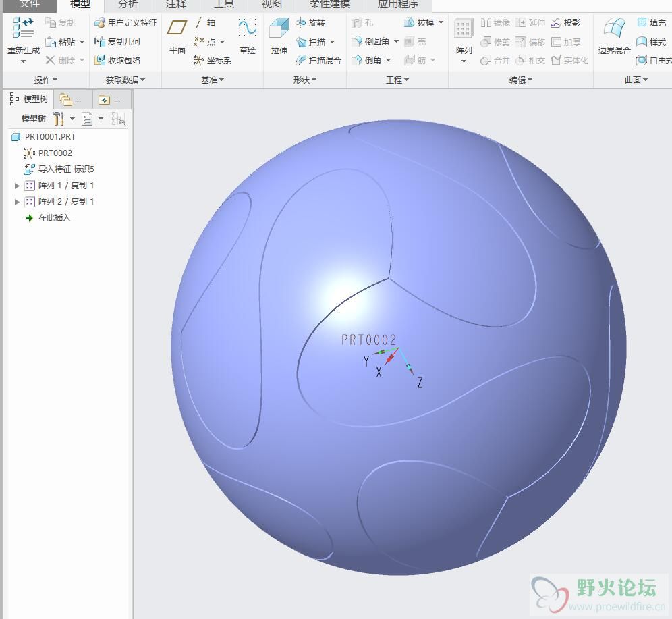Viewport: 672px width, 619px height.
Task: Open model tree settings hammer icon
Action: point(58,118)
